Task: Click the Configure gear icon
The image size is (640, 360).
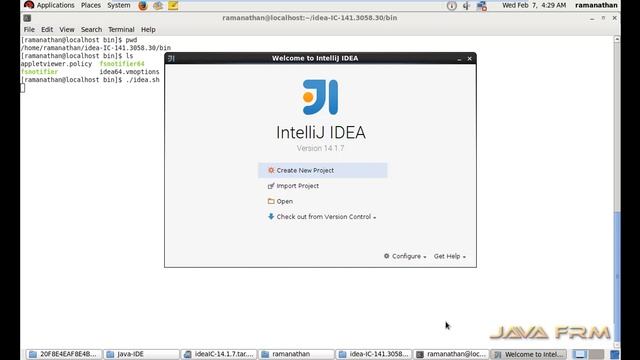Action: pyautogui.click(x=387, y=256)
